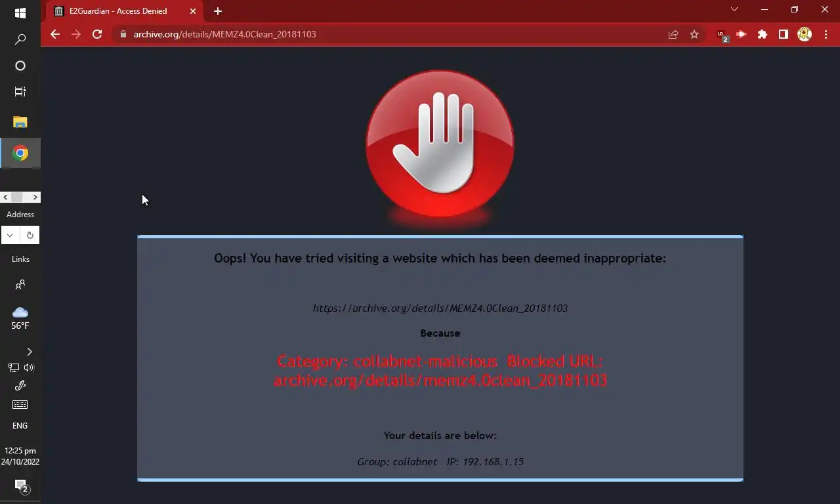This screenshot has height=504, width=840.
Task: Open Chrome three-dot menu
Action: (x=826, y=34)
